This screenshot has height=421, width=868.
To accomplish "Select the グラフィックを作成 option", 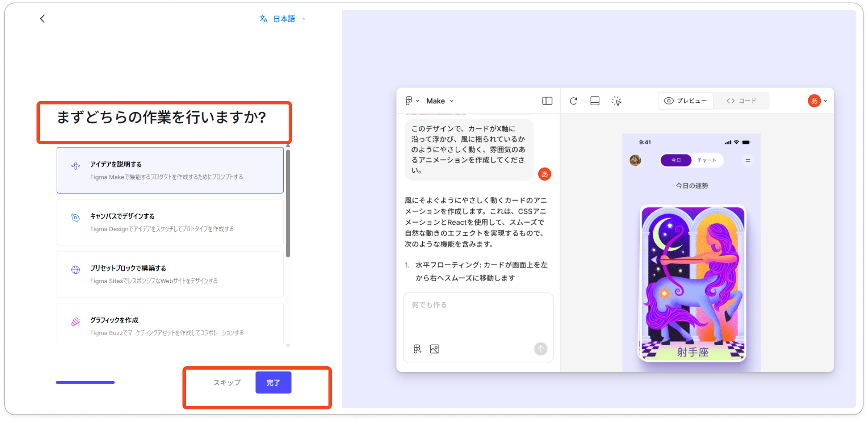I will tap(170, 326).
